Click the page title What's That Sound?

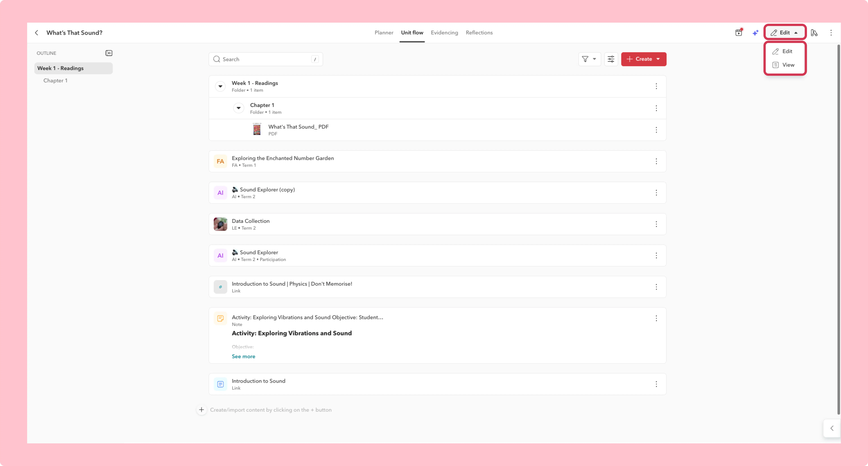tap(74, 33)
